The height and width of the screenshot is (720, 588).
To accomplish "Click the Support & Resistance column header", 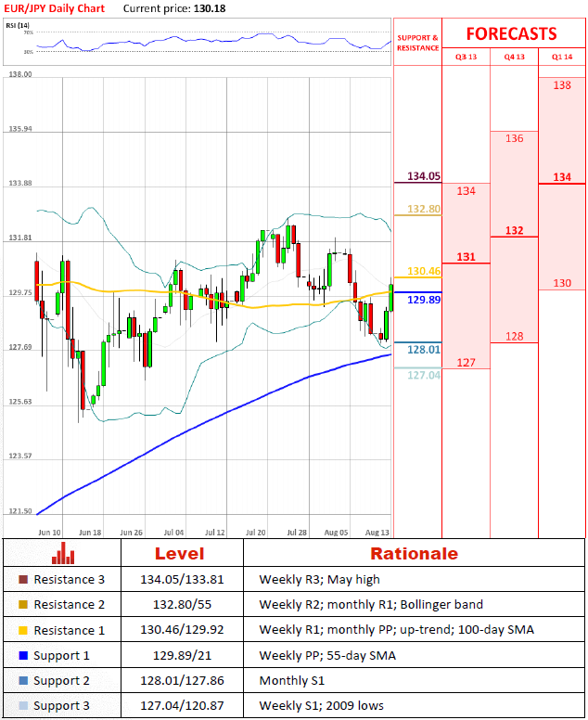I will coord(417,43).
